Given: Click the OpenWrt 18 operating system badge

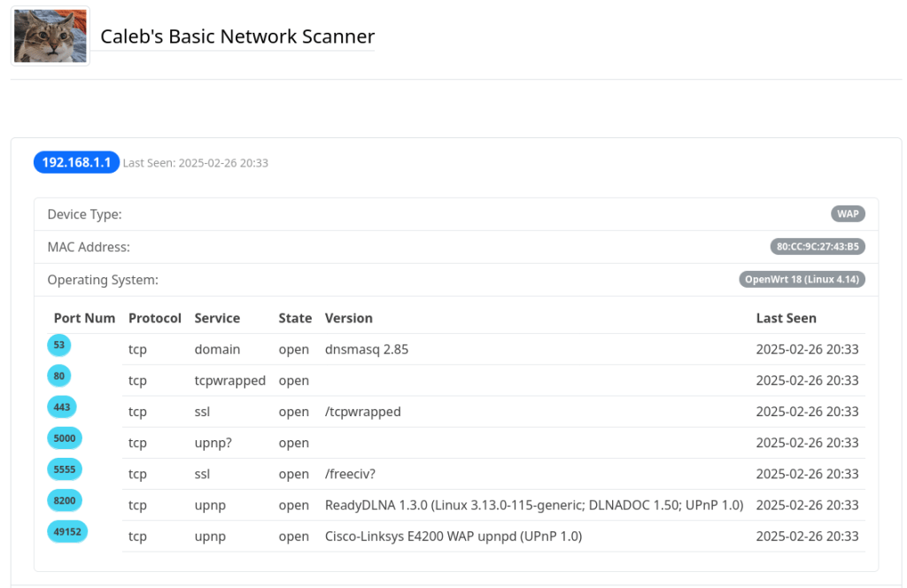Looking at the screenshot, I should click(x=802, y=279).
